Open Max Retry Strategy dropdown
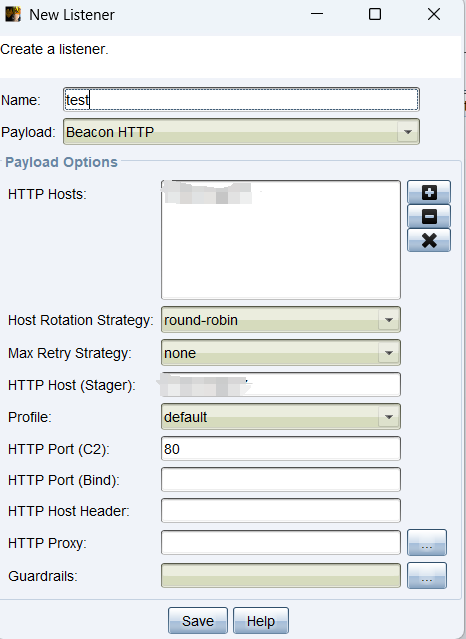This screenshot has width=466, height=639. point(281,353)
